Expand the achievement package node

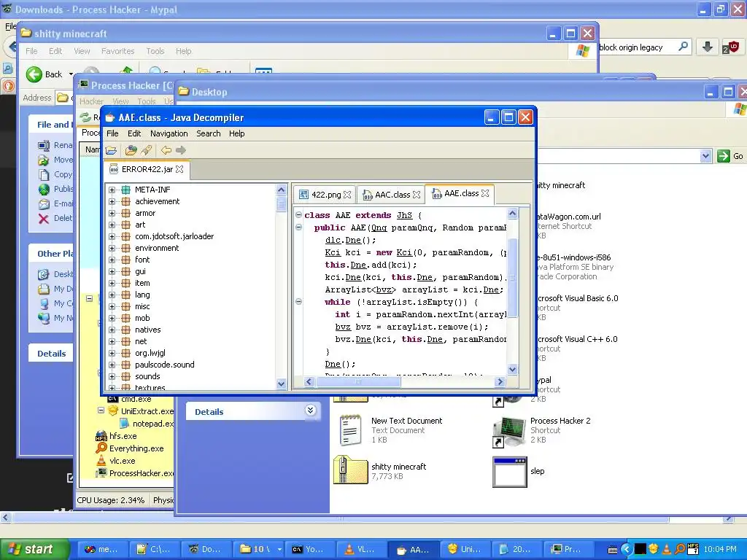[112, 201]
